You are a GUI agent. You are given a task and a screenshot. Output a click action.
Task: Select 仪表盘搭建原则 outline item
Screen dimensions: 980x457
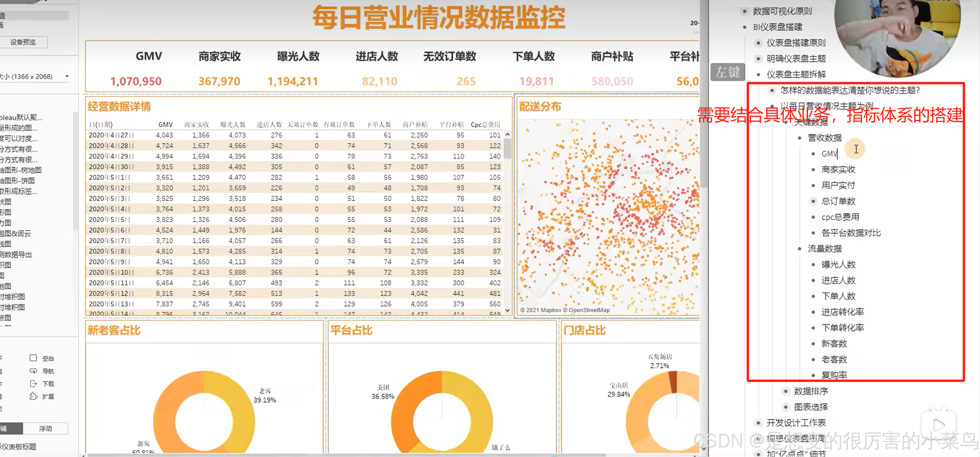pyautogui.click(x=796, y=43)
